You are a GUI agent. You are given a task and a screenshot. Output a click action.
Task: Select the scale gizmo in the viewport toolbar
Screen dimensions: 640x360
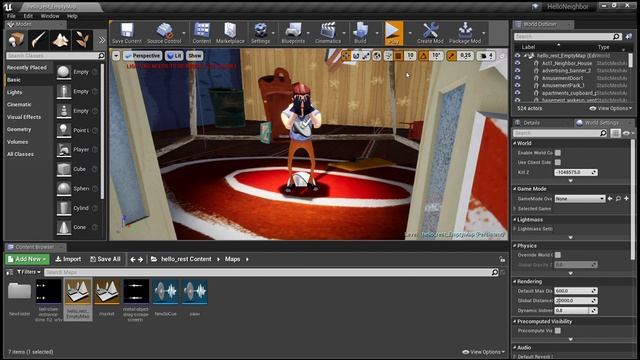367,56
